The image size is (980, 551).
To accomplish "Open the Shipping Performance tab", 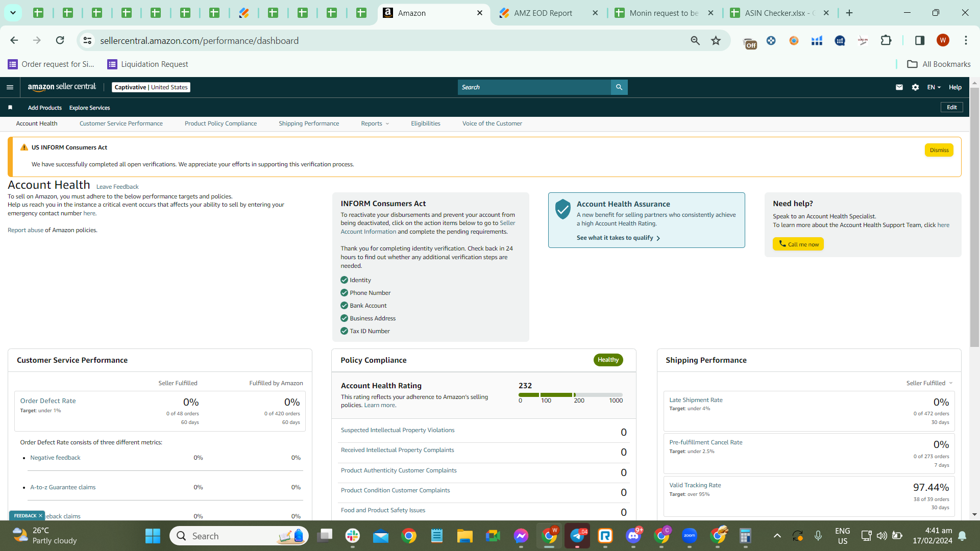I will (309, 123).
